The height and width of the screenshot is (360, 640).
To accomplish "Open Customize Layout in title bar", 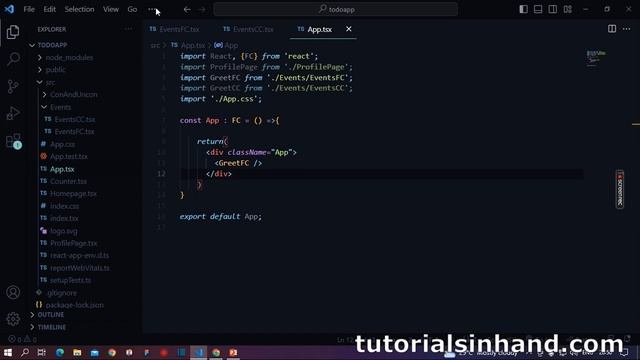I will [568, 9].
